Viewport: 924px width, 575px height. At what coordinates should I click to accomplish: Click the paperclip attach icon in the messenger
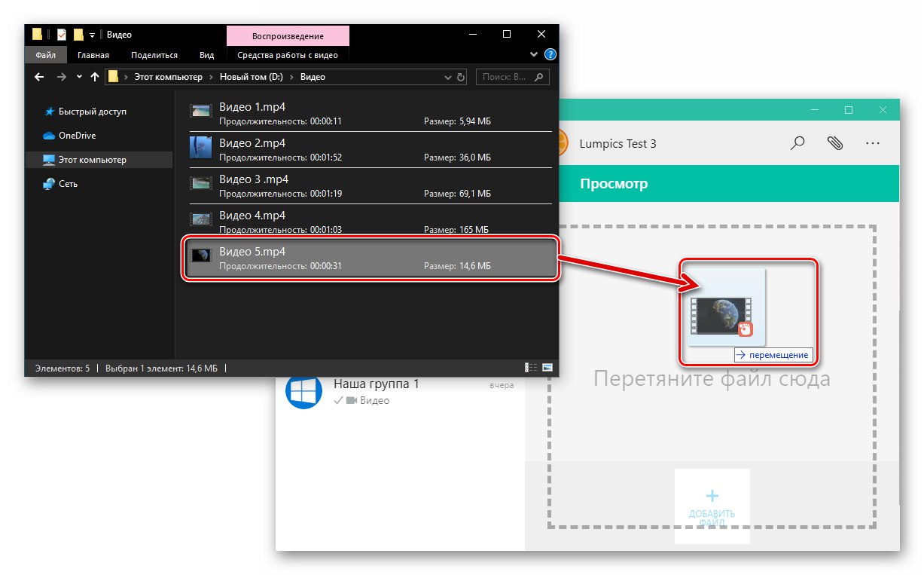835,143
